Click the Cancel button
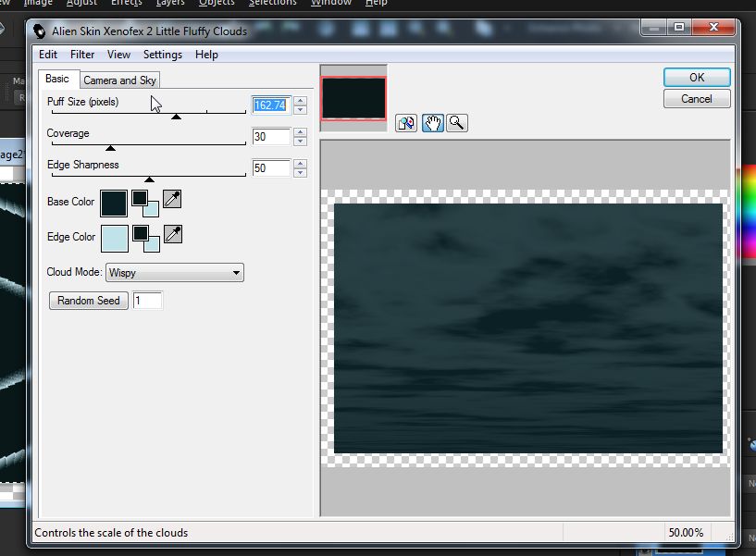Viewport: 756px width, 556px height. (x=697, y=99)
